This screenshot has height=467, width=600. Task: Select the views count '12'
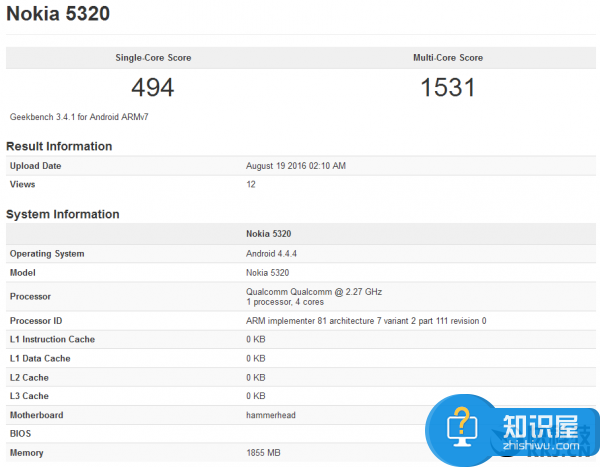251,185
